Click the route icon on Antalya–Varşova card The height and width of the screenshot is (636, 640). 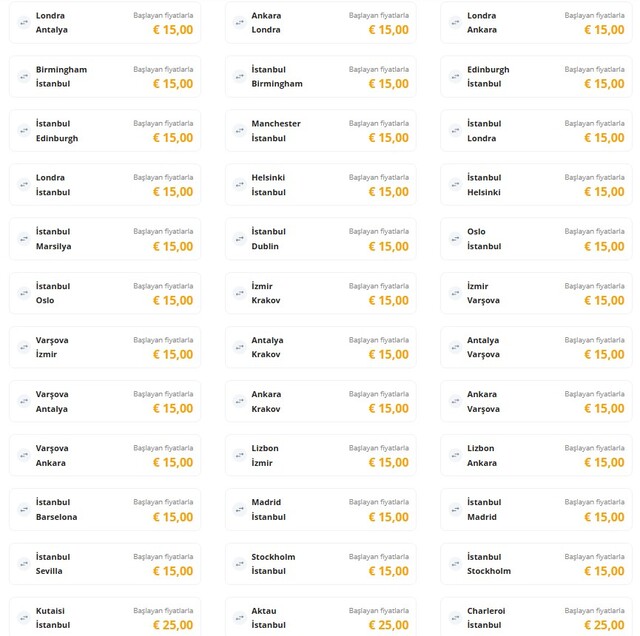click(456, 347)
